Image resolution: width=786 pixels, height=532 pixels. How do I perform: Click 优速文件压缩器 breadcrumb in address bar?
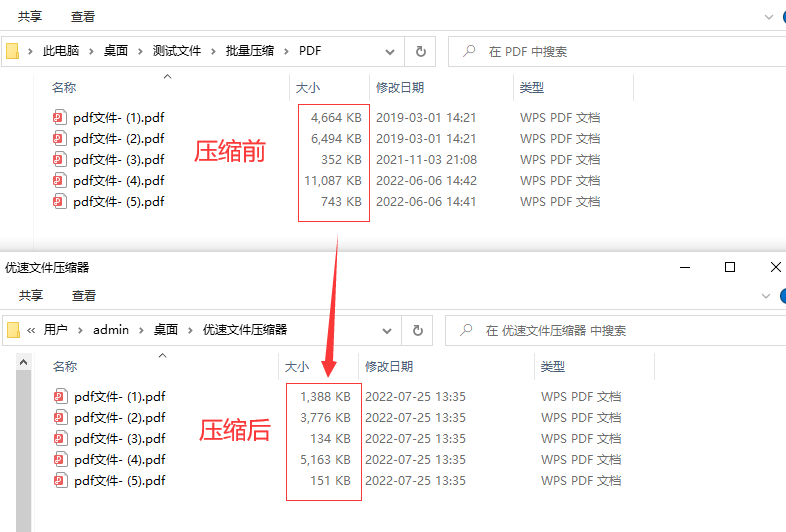[x=245, y=329]
